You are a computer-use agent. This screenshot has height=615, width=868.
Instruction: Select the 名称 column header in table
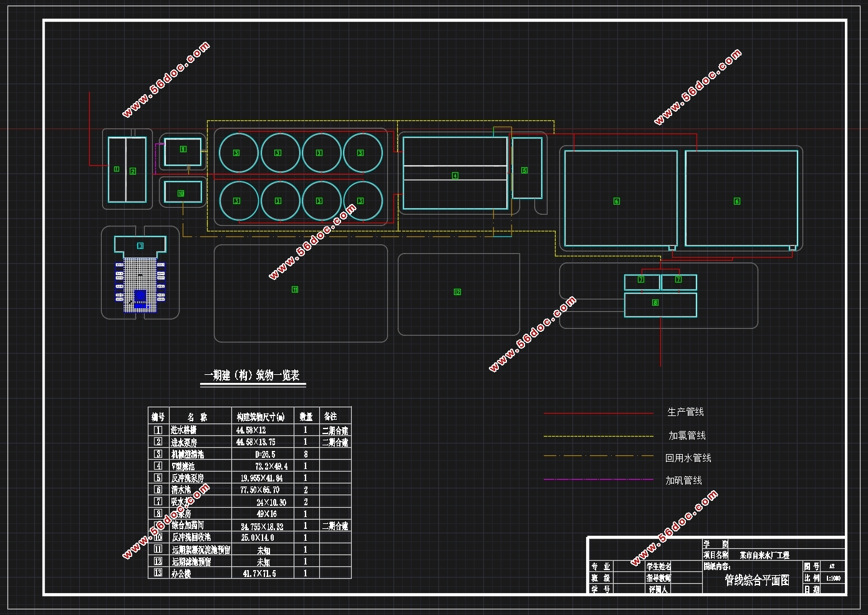(198, 417)
